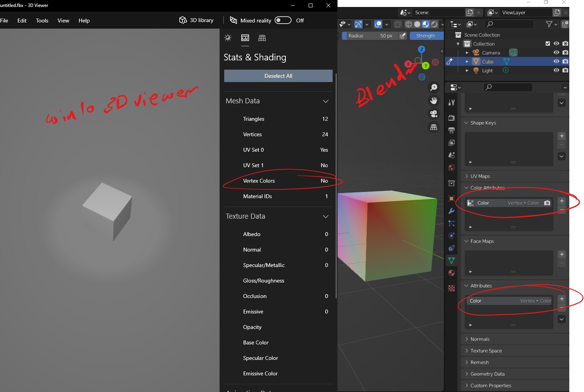Collapse the Mesh Data section
The height and width of the screenshot is (392, 584).
[326, 101]
